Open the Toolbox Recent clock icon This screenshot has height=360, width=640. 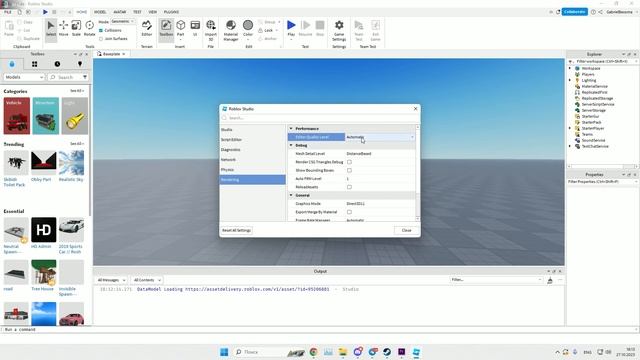pos(57,64)
